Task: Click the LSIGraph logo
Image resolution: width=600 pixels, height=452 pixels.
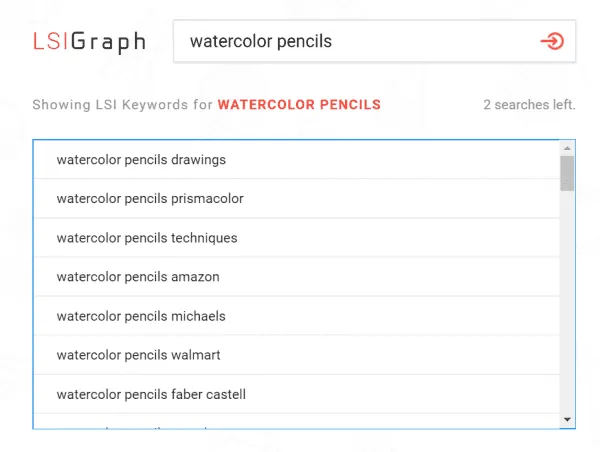Action: [90, 41]
